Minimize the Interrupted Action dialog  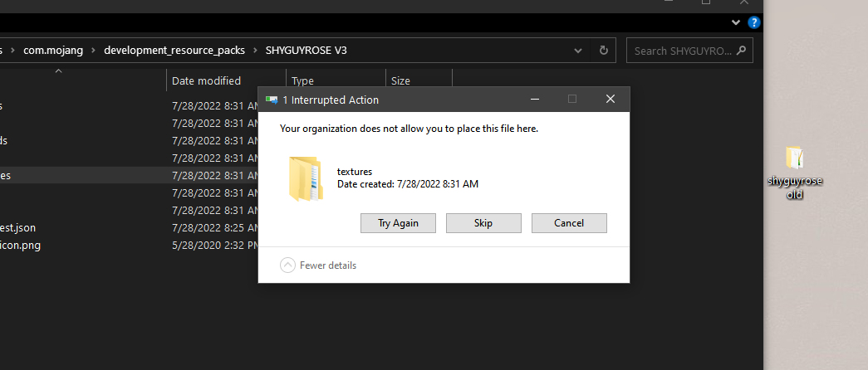click(534, 100)
